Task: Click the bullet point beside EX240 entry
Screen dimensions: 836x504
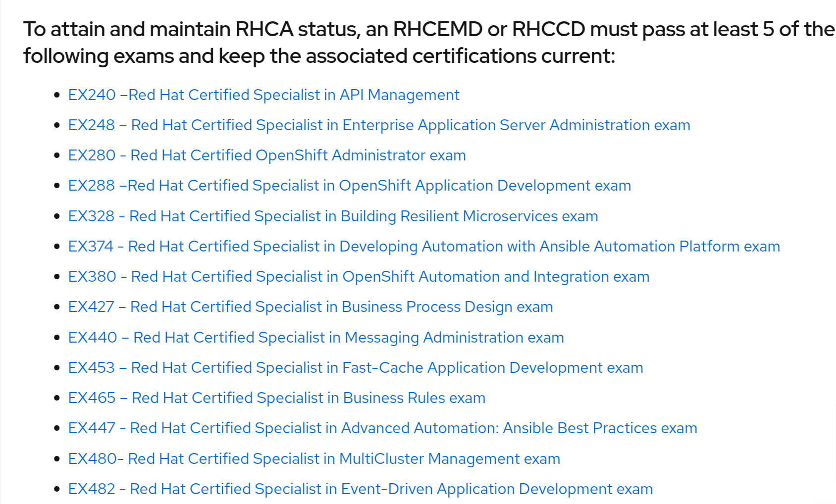Action: [57, 95]
